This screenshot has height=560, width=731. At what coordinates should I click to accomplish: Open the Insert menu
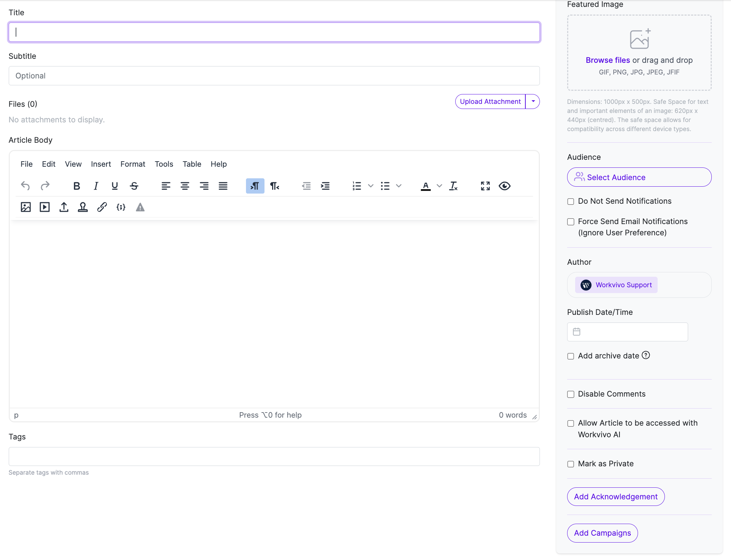101,164
